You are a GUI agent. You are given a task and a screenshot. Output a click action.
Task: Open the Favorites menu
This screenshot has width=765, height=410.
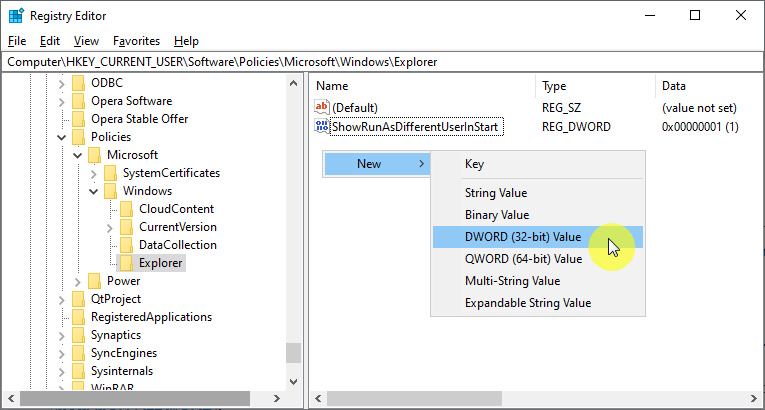click(x=136, y=41)
